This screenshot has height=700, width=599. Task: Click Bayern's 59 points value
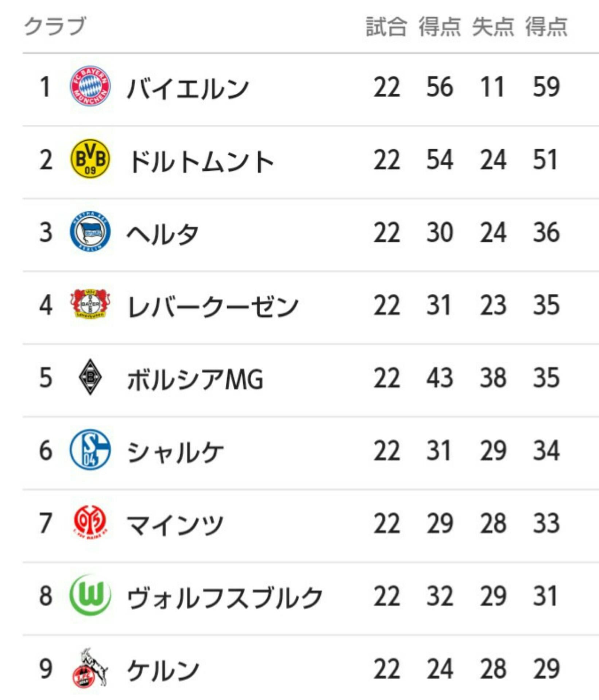546,87
